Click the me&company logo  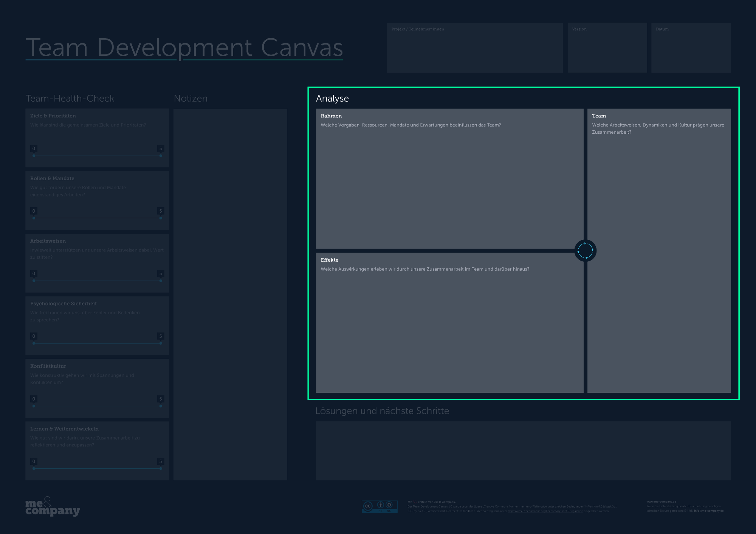pyautogui.click(x=53, y=507)
